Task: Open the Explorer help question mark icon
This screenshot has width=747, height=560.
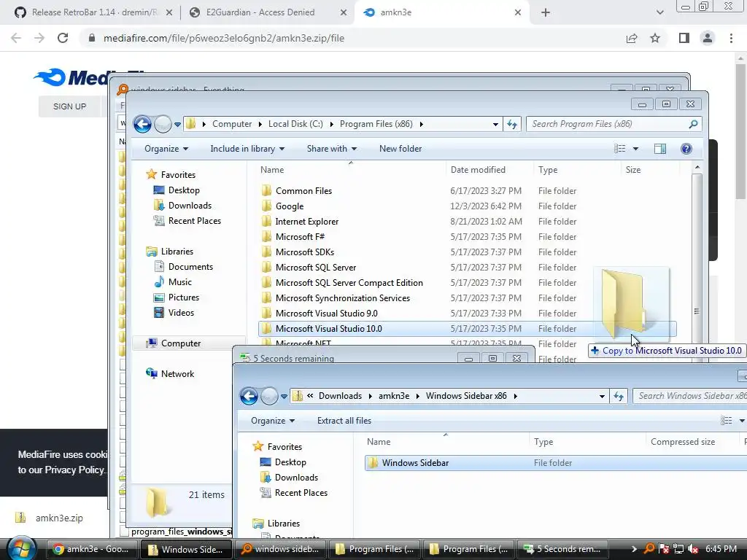Action: coord(686,149)
